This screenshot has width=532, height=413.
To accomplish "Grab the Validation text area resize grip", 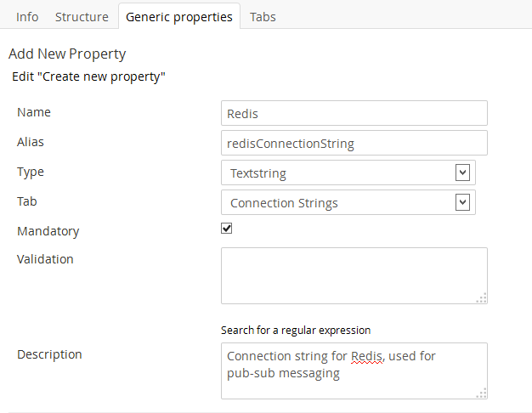I will point(481,297).
